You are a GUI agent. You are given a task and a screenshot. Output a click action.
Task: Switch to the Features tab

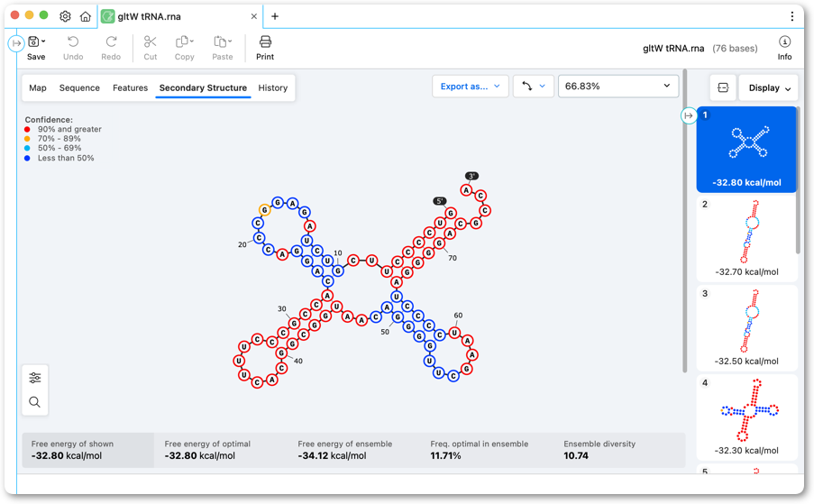coord(131,87)
